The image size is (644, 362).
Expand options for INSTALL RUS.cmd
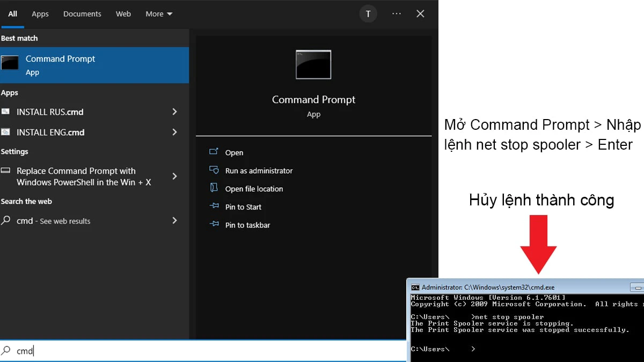[174, 112]
